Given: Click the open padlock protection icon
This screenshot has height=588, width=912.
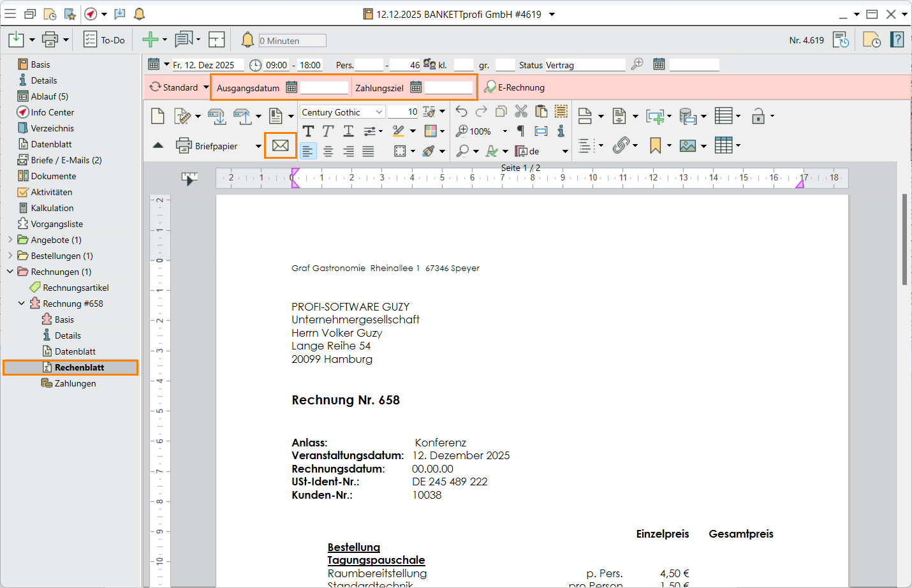Looking at the screenshot, I should coord(758,116).
